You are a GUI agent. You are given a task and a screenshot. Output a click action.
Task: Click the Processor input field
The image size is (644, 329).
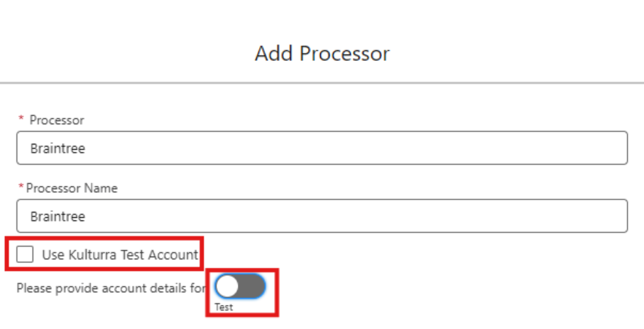pos(322,147)
